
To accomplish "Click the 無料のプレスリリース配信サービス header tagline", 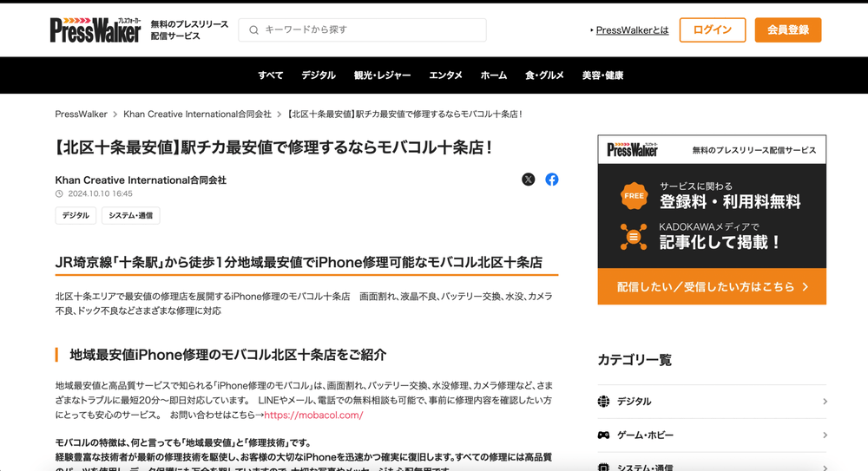I will 189,29.
